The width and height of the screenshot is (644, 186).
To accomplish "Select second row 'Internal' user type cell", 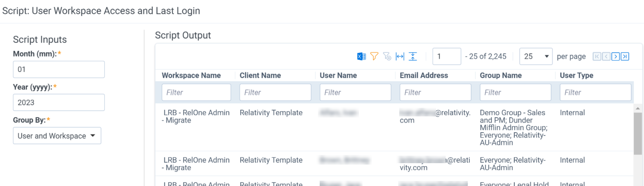I will (572, 160).
